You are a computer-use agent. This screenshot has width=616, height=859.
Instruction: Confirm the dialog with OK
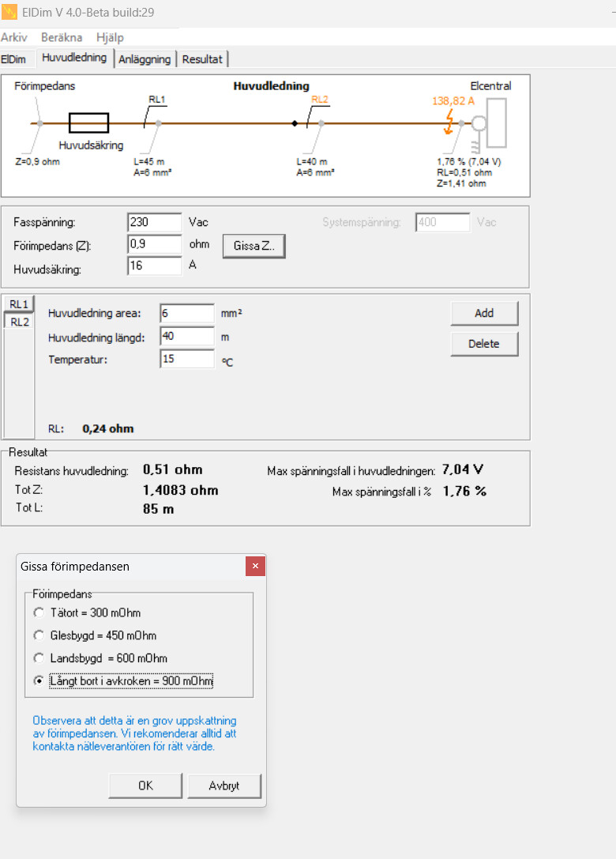click(x=145, y=786)
